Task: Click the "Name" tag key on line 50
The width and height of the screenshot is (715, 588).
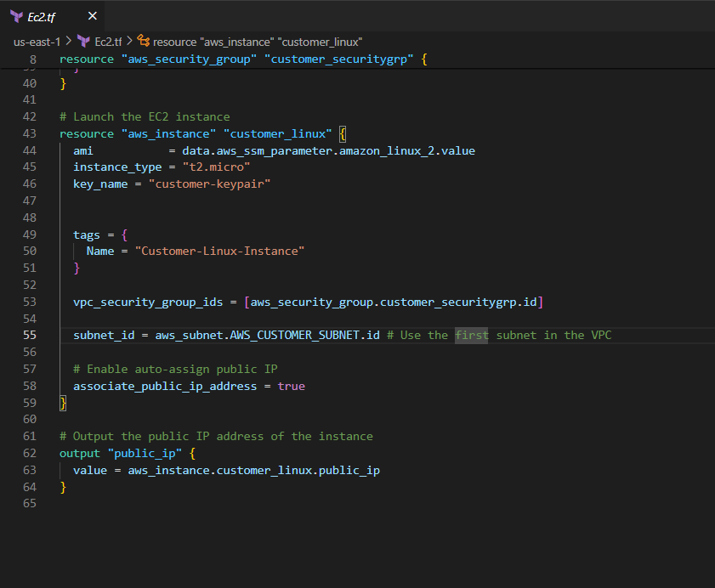Action: [x=100, y=252]
